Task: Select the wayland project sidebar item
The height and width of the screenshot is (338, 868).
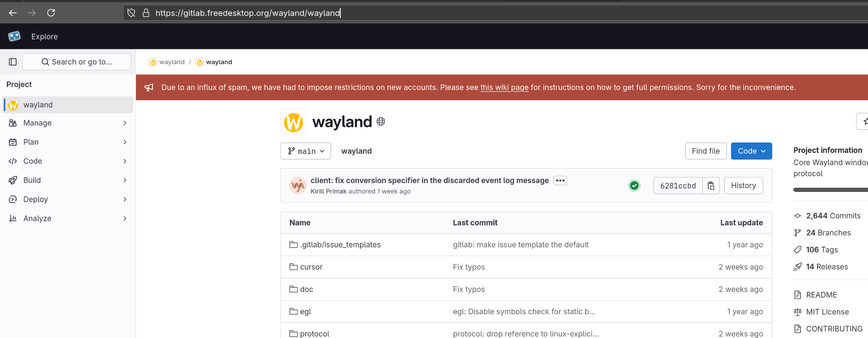Action: point(68,105)
